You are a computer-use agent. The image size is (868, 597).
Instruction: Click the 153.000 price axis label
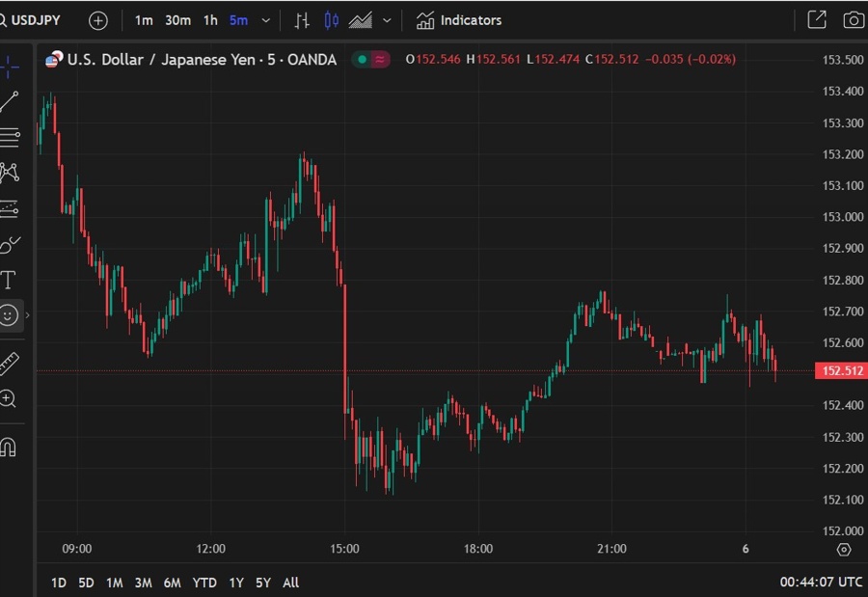tap(843, 217)
